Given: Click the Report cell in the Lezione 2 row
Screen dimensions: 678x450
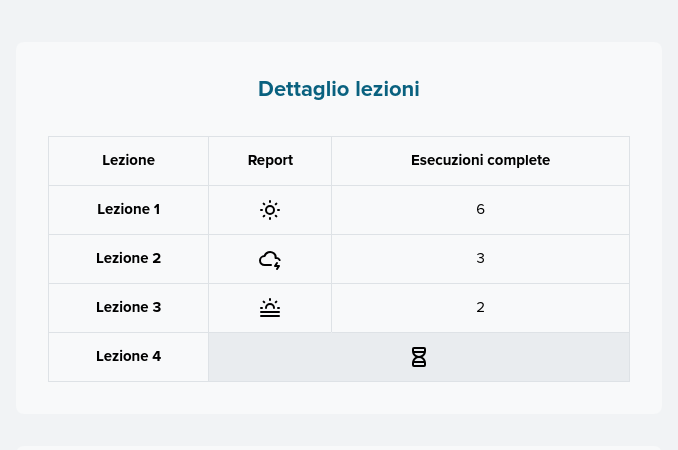Looking at the screenshot, I should (x=270, y=259).
